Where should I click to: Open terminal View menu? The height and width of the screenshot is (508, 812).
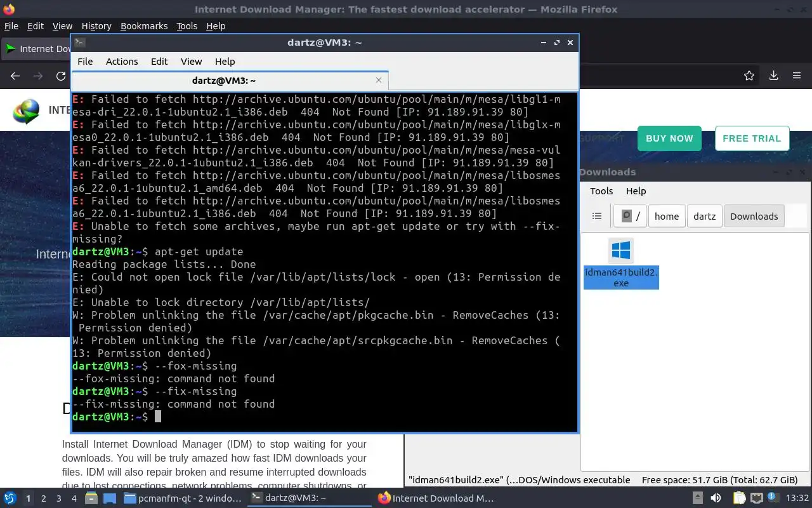tap(191, 62)
